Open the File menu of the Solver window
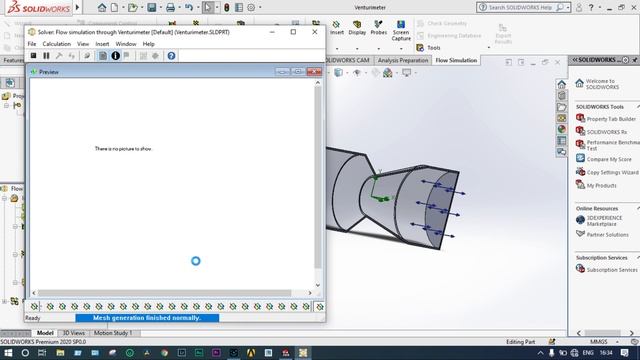 coord(32,44)
